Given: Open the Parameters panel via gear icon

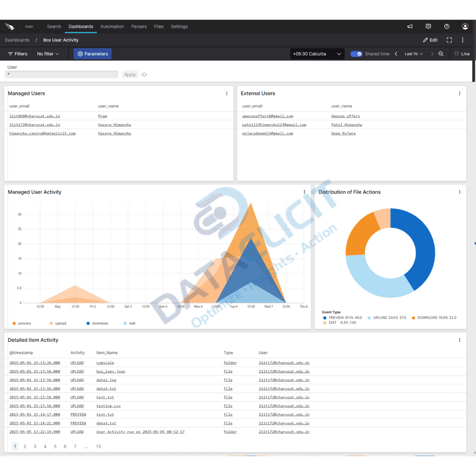Looking at the screenshot, I should pos(92,54).
